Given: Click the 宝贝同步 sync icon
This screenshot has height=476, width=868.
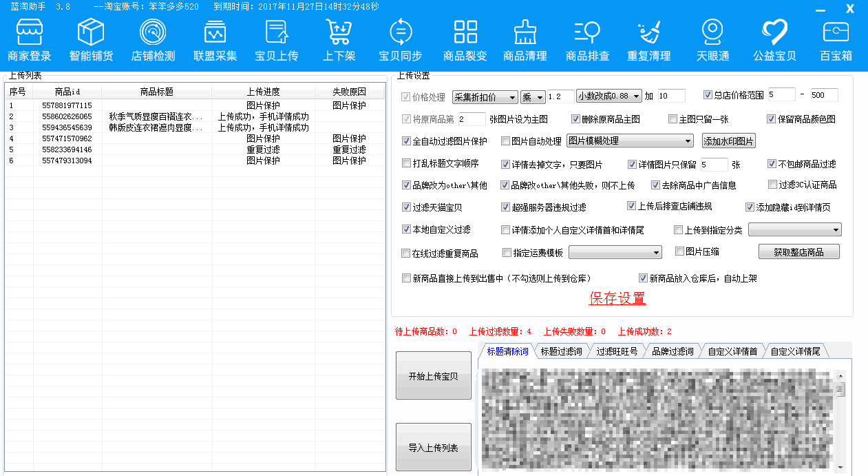Looking at the screenshot, I should click(400, 33).
